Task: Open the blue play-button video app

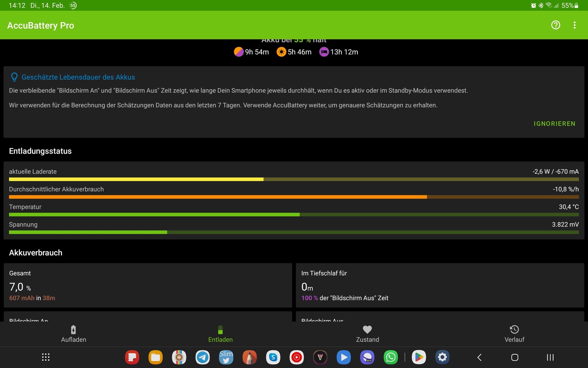Action: point(344,357)
